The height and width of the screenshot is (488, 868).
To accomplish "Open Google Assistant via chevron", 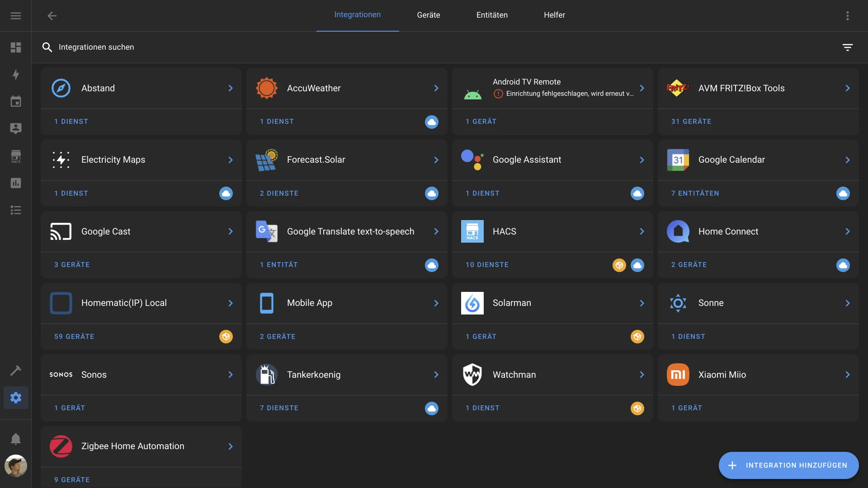I will coord(642,160).
